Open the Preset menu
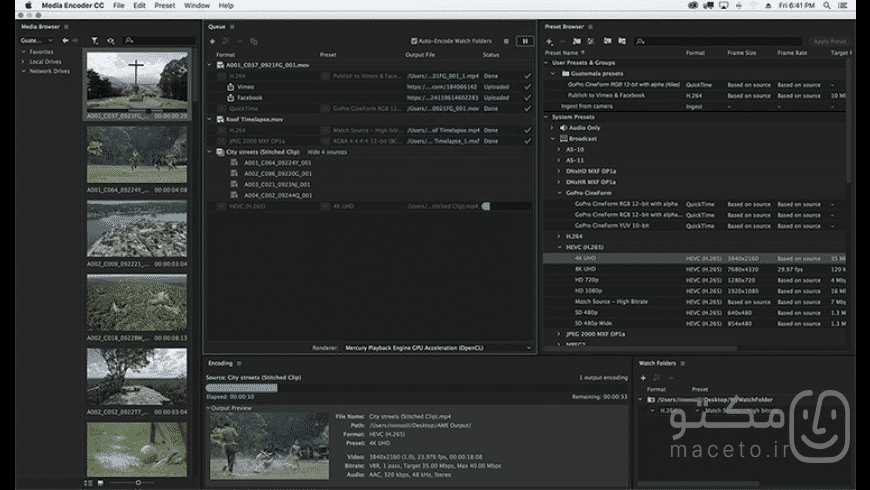Screen dimensions: 870x490 [165, 6]
